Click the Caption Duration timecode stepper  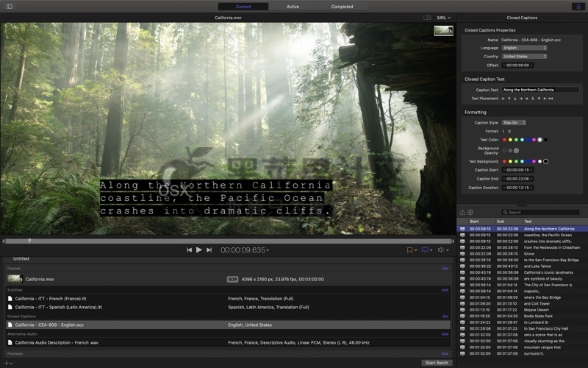pyautogui.click(x=518, y=188)
